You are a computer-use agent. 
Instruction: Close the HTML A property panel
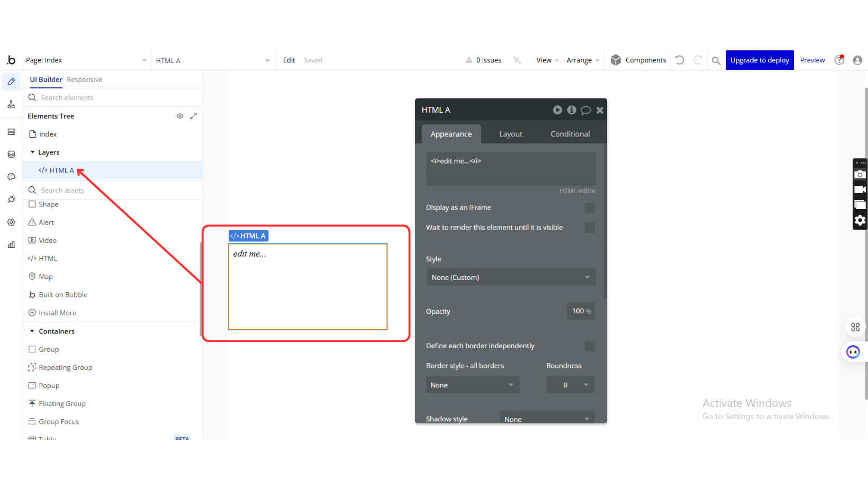pyautogui.click(x=600, y=110)
